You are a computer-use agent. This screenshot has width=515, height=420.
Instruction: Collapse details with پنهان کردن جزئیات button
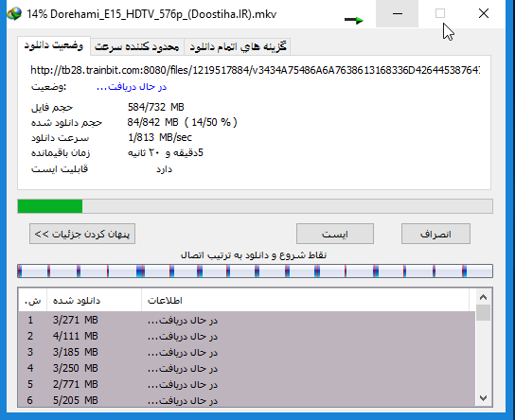point(82,234)
